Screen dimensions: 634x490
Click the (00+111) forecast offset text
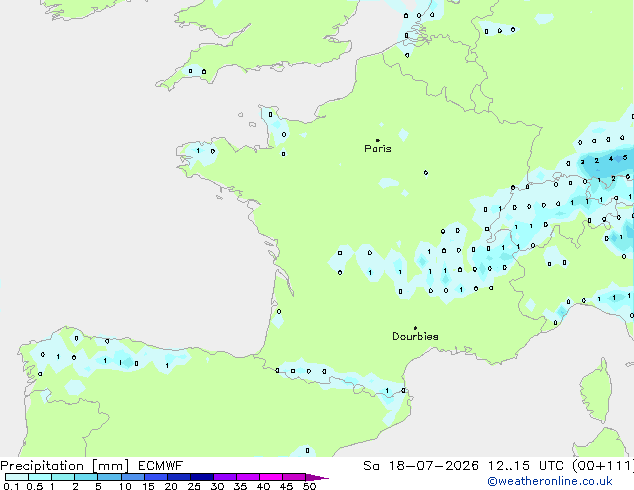tap(603, 466)
